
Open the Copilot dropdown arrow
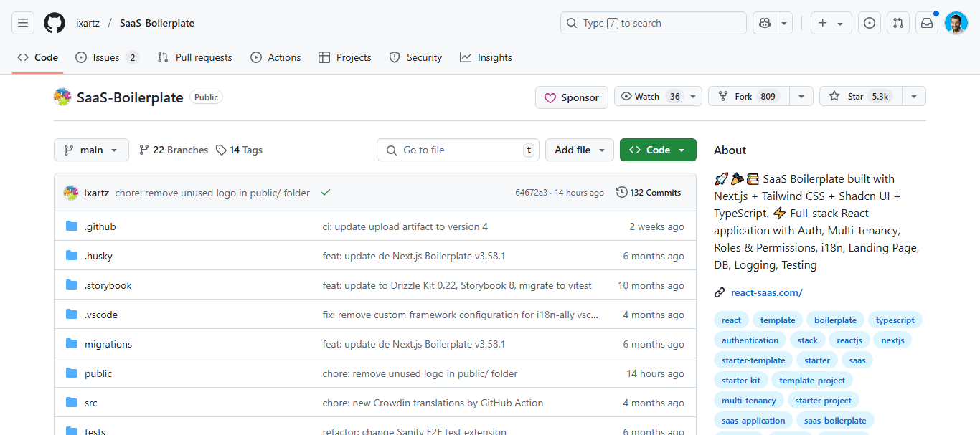pyautogui.click(x=784, y=23)
